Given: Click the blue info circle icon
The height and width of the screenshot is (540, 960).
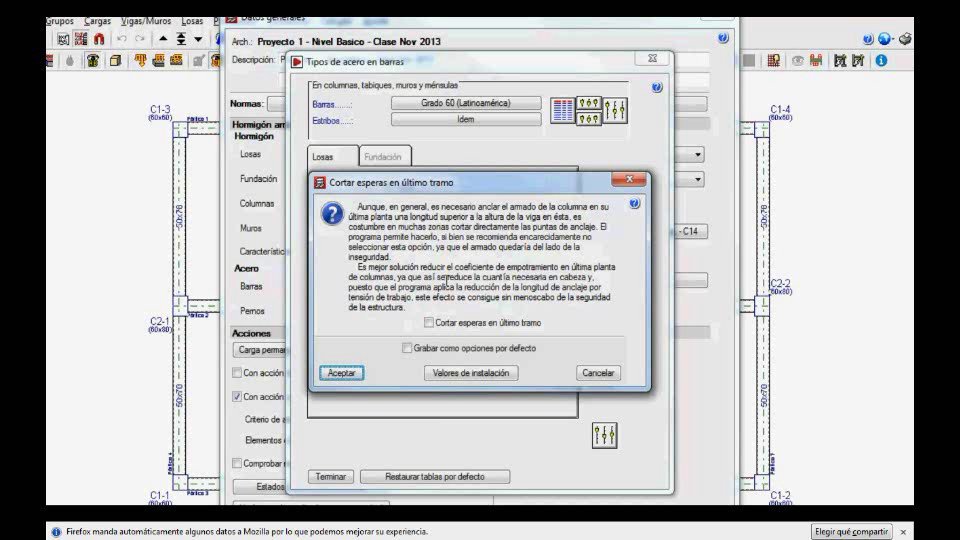Looking at the screenshot, I should (881, 60).
